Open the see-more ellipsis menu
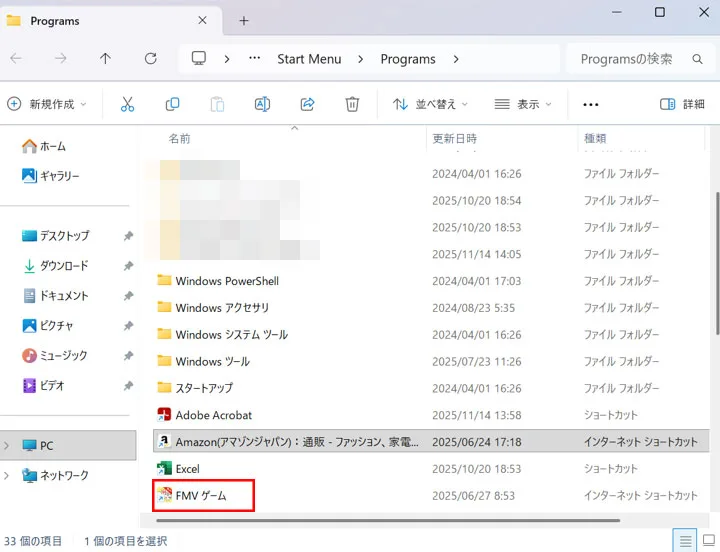 [x=591, y=105]
